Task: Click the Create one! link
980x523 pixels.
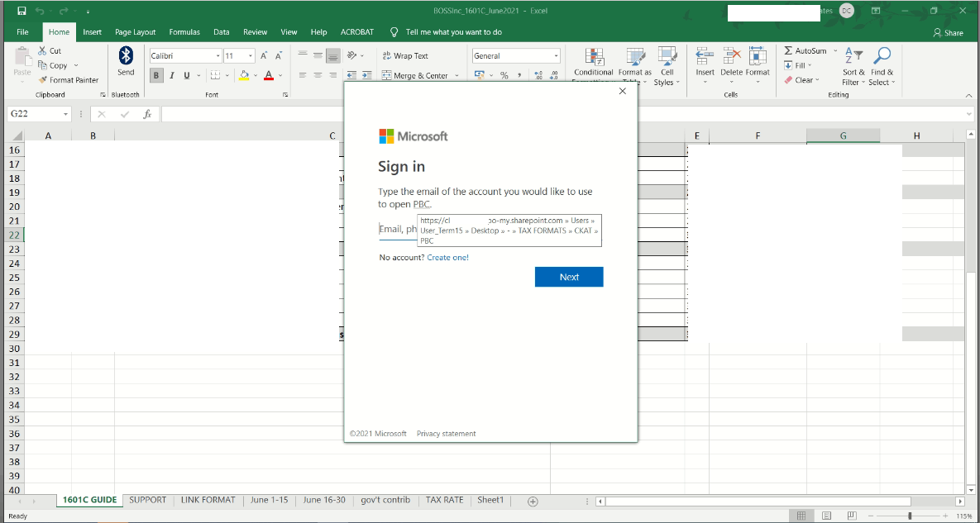Action: click(447, 257)
